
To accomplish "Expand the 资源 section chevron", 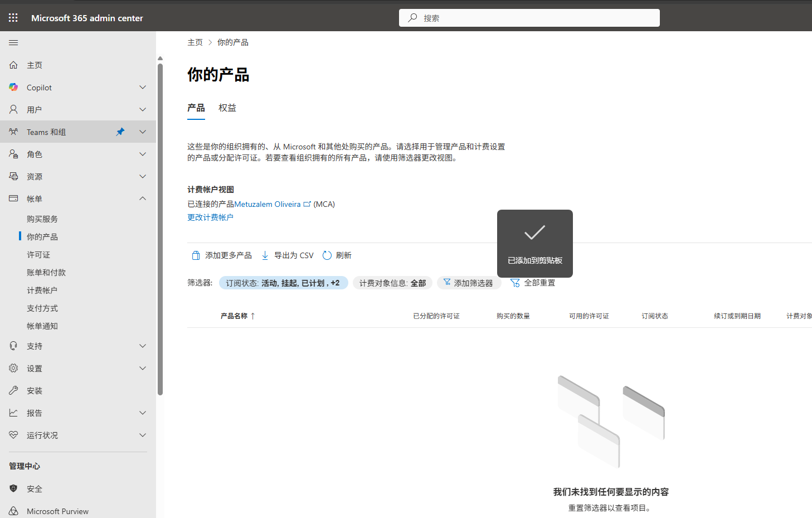I will point(143,177).
